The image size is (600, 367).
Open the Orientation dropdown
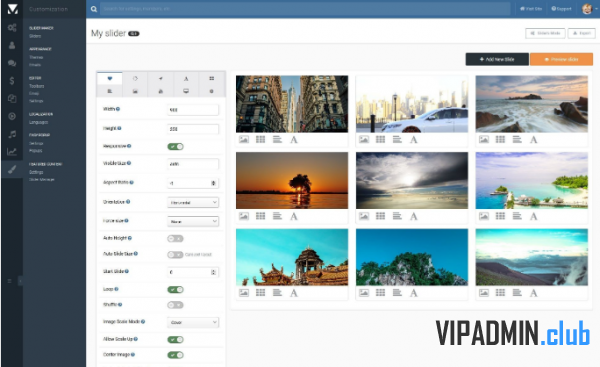[x=193, y=202]
